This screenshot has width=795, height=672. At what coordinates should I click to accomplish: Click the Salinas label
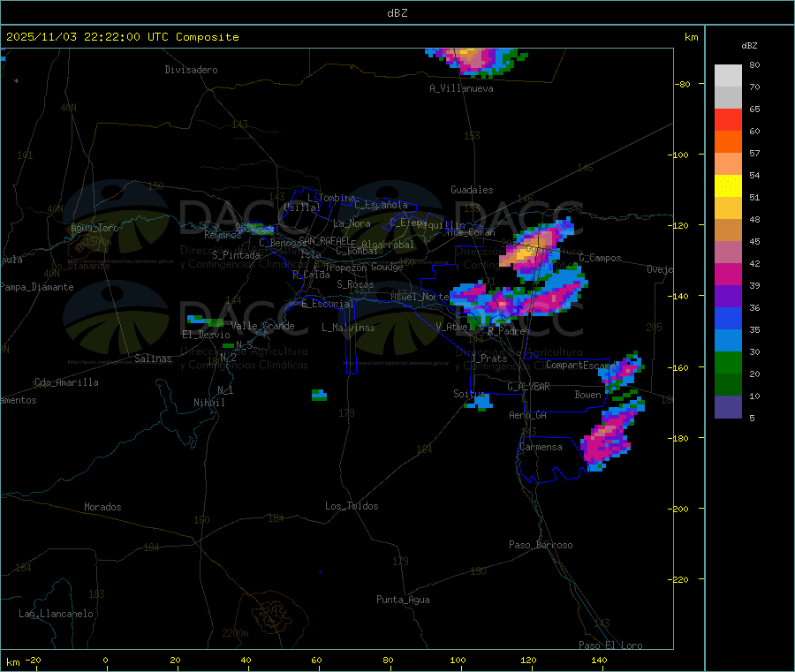click(x=153, y=359)
